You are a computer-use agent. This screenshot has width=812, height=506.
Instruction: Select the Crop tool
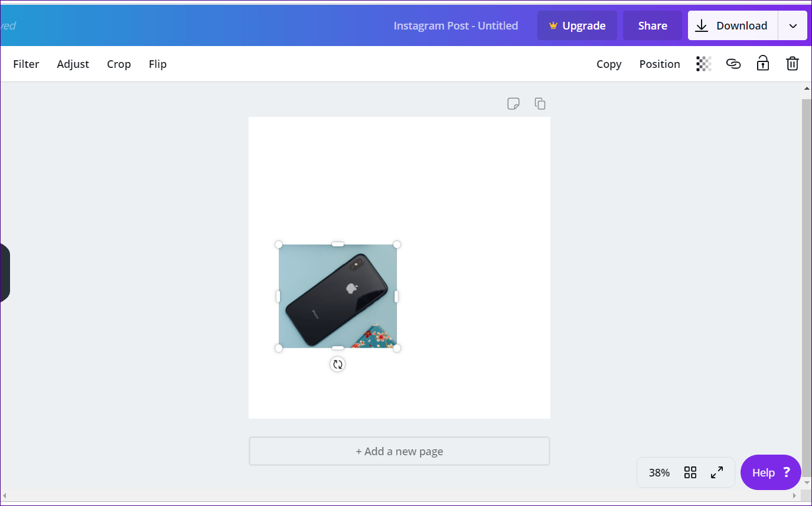[119, 64]
